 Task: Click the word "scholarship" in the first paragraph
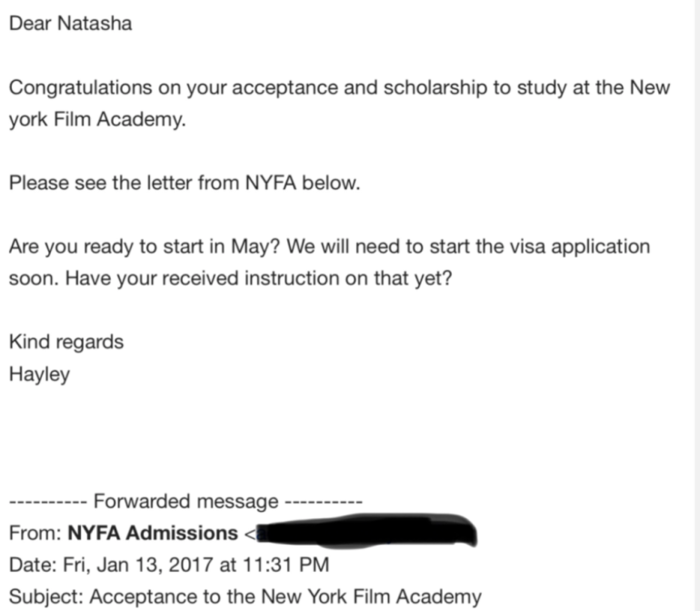(435, 88)
